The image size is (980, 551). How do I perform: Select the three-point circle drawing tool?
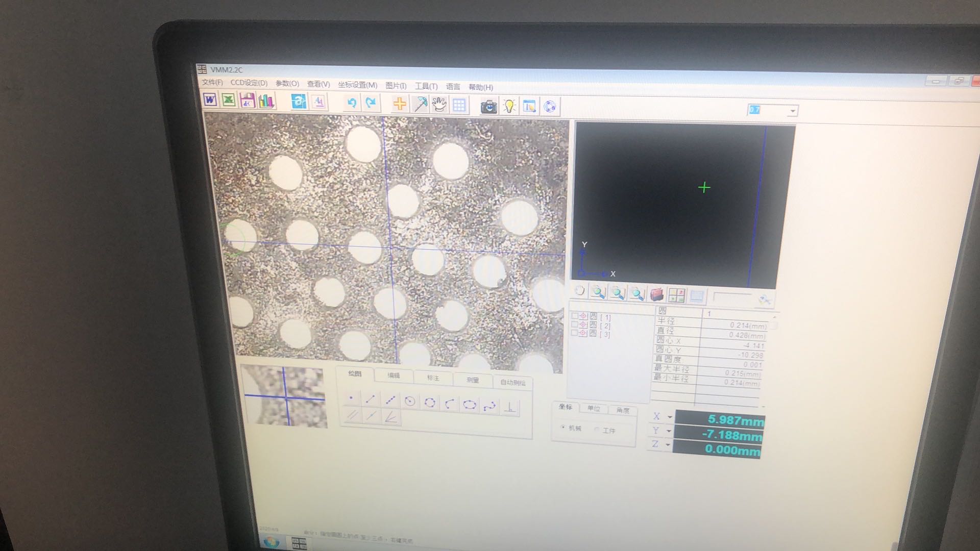coord(429,403)
